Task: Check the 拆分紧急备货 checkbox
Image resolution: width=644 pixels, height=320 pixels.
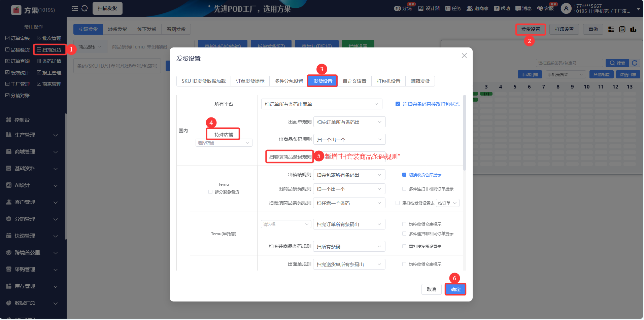Action: coord(210,192)
